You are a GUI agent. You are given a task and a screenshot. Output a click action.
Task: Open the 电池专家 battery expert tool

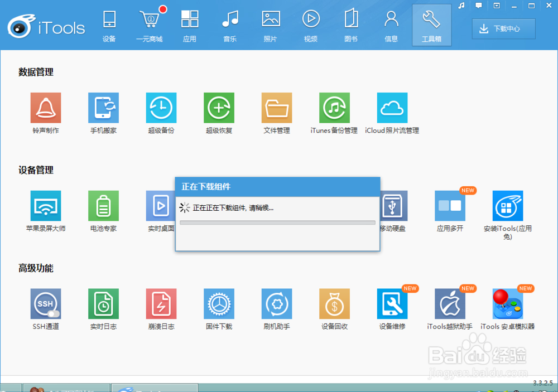[x=103, y=206]
